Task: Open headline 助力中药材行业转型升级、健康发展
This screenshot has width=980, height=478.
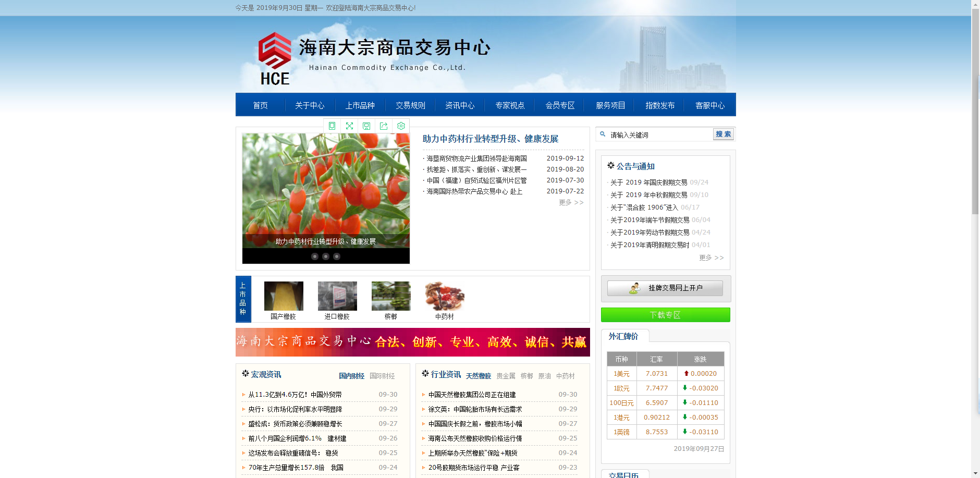Action: point(490,139)
